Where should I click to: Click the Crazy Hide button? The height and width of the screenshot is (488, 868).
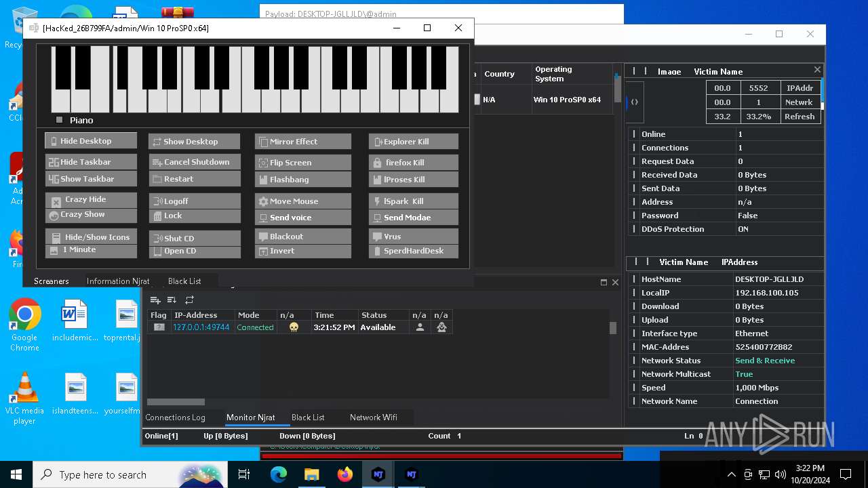tap(91, 200)
